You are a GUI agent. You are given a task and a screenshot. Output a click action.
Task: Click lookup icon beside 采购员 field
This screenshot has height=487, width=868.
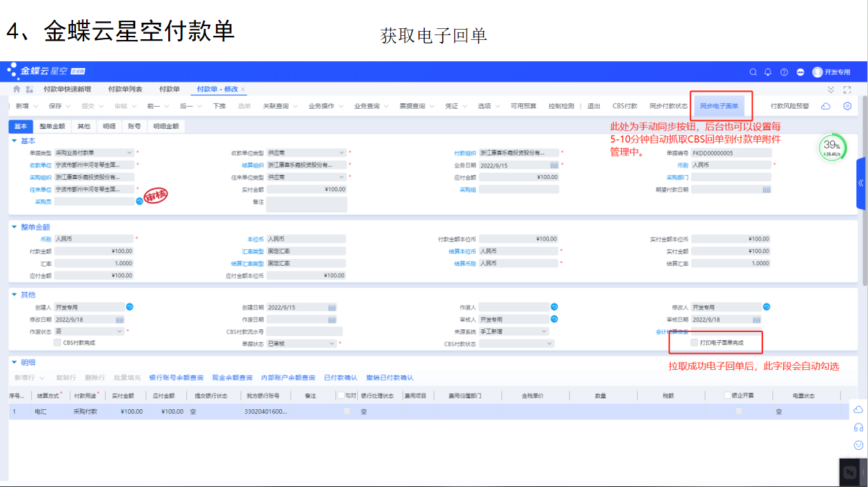pos(139,201)
